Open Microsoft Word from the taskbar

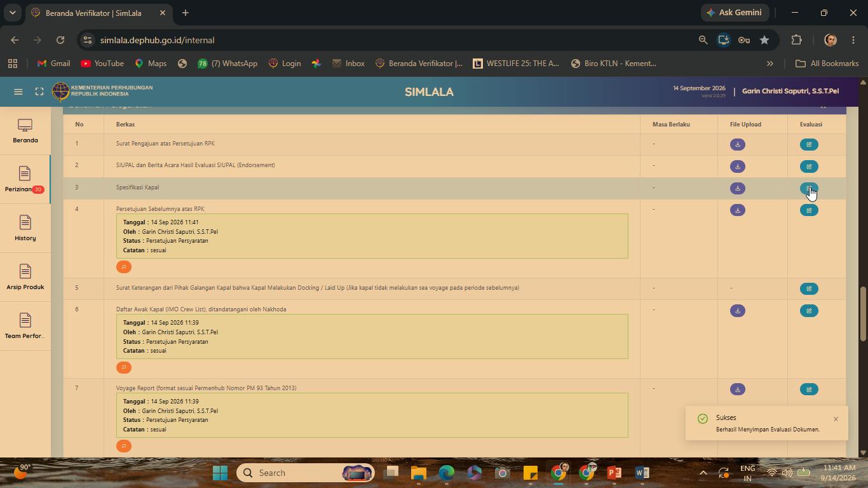click(x=642, y=473)
